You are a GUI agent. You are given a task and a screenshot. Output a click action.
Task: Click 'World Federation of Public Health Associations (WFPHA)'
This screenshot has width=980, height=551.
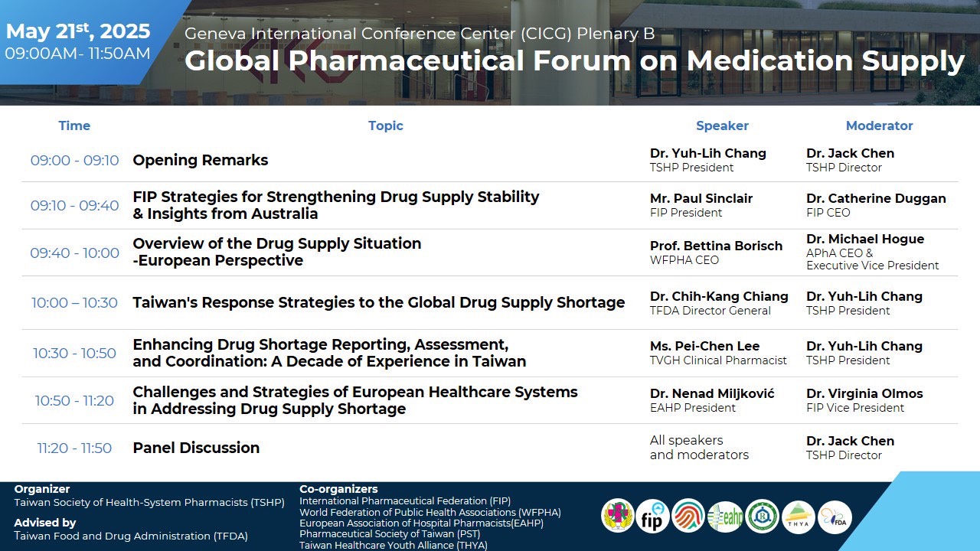[430, 512]
